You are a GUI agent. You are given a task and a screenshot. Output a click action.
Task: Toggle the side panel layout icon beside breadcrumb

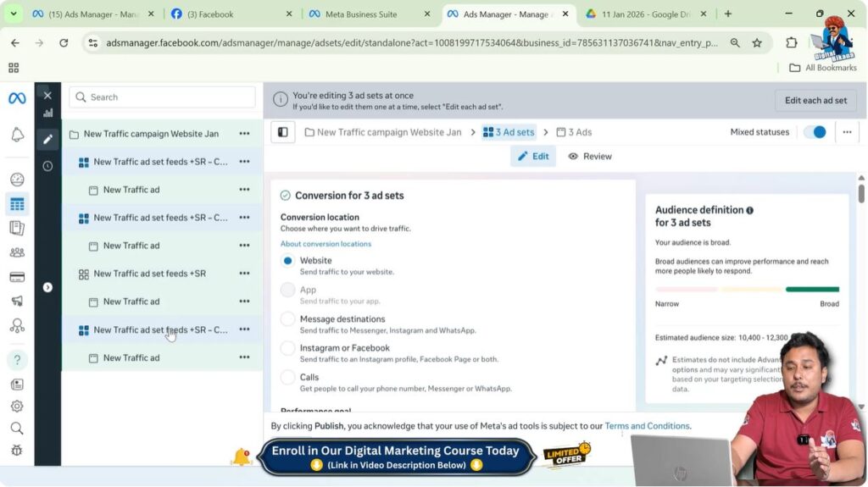pyautogui.click(x=283, y=132)
